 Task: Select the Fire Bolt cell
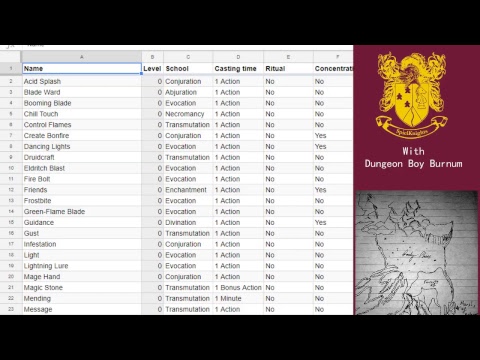(x=82, y=179)
